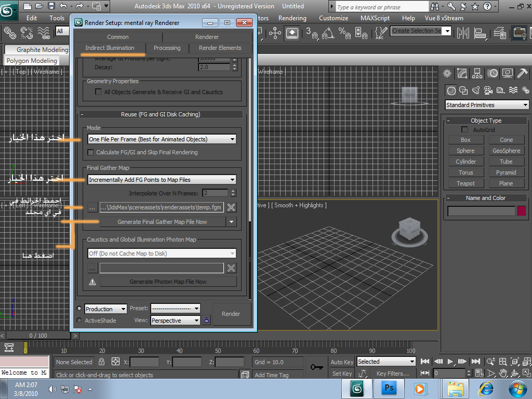
Task: Click the Select and Link chain icon
Action: (9, 33)
